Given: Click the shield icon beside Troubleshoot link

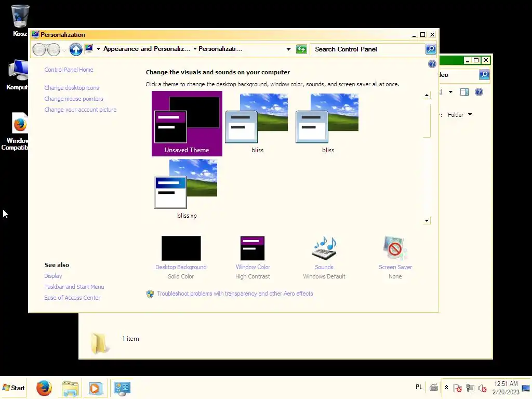Looking at the screenshot, I should coord(150,294).
